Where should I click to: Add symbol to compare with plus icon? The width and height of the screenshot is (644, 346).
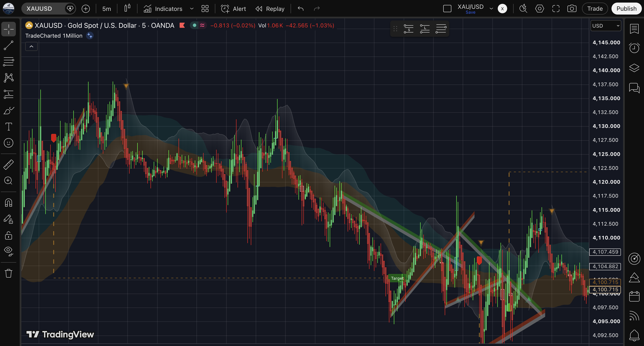(86, 9)
